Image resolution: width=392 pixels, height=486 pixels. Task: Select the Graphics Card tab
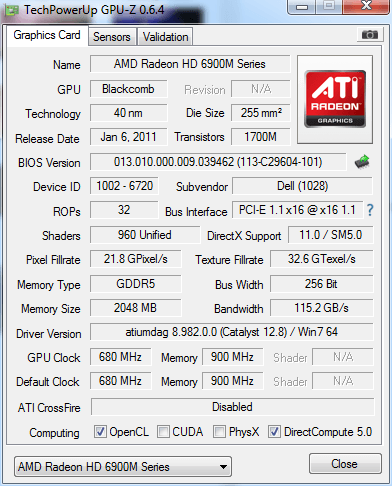point(47,35)
